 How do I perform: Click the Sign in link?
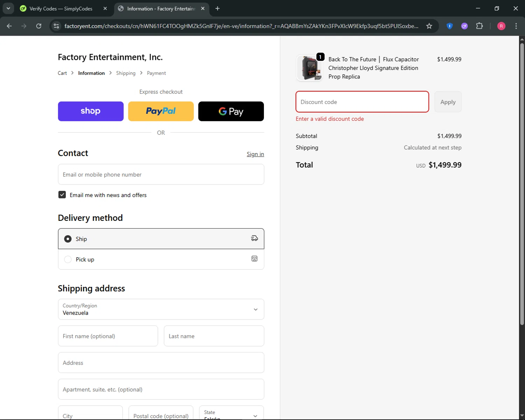coord(255,154)
